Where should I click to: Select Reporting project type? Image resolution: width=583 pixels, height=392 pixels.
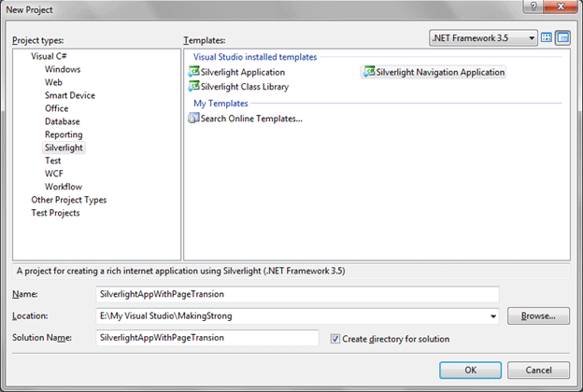tap(64, 134)
